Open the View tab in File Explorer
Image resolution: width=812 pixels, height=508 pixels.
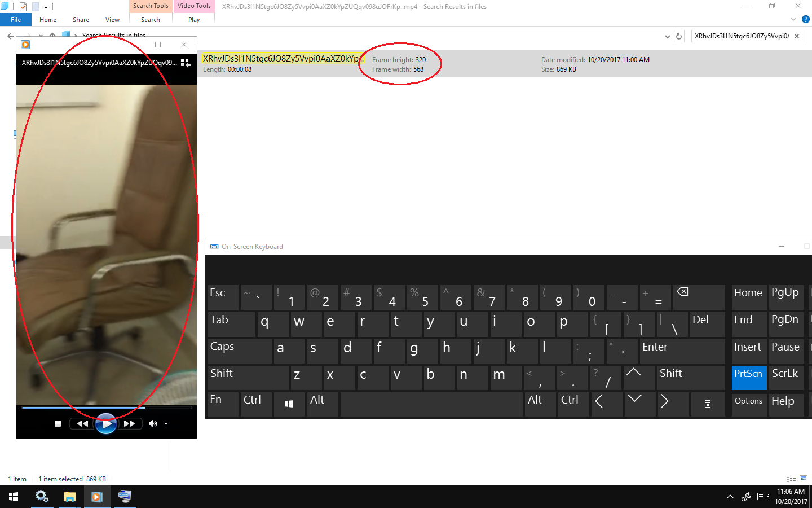tap(112, 19)
